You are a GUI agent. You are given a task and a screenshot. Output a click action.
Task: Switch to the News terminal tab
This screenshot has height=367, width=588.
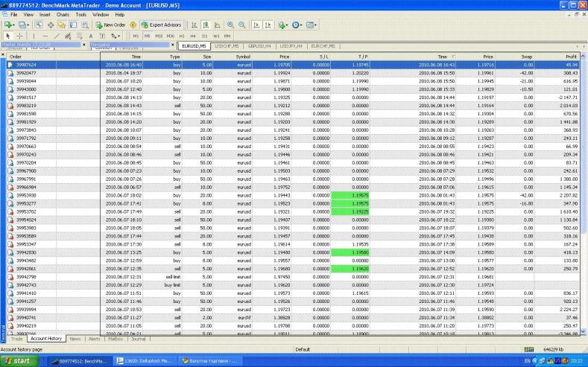(75, 339)
